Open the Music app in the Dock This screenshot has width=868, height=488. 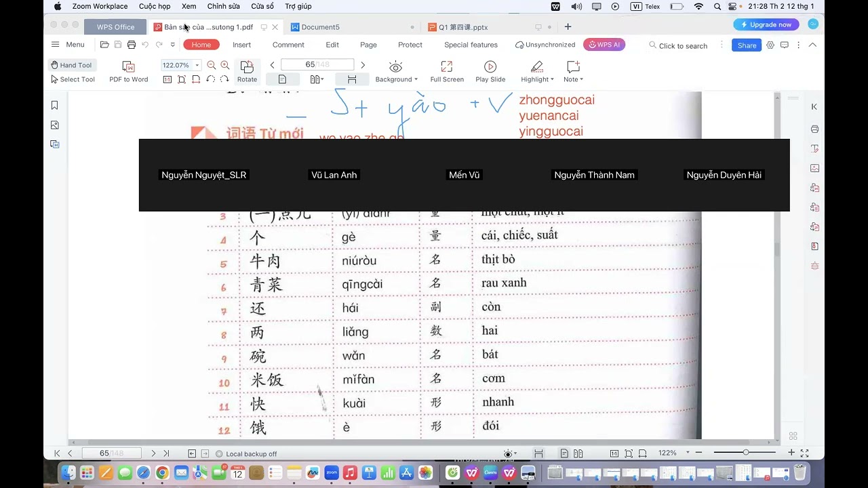coord(350,472)
